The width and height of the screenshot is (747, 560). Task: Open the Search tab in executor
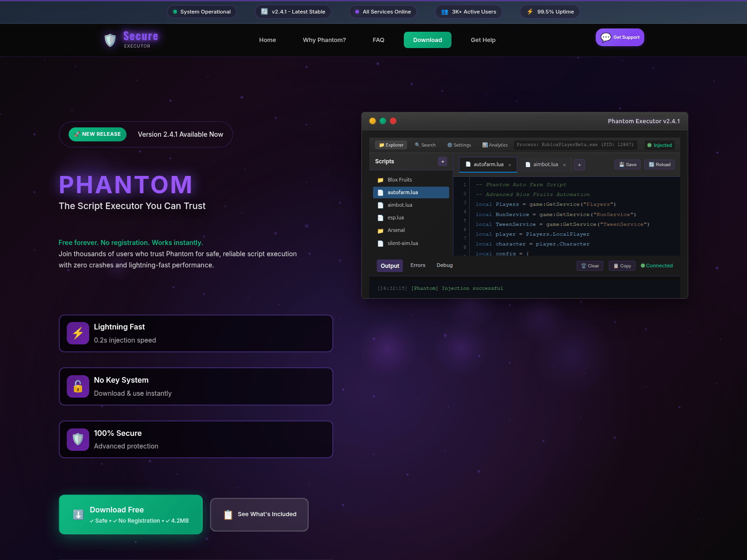coord(425,145)
